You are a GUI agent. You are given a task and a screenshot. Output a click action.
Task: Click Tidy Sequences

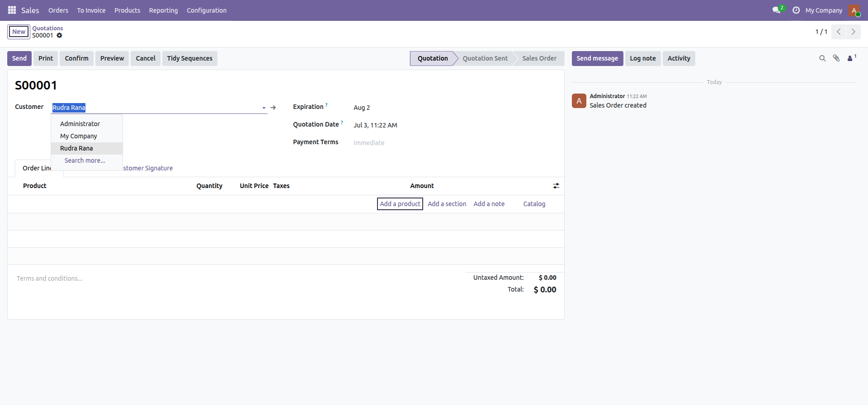190,58
